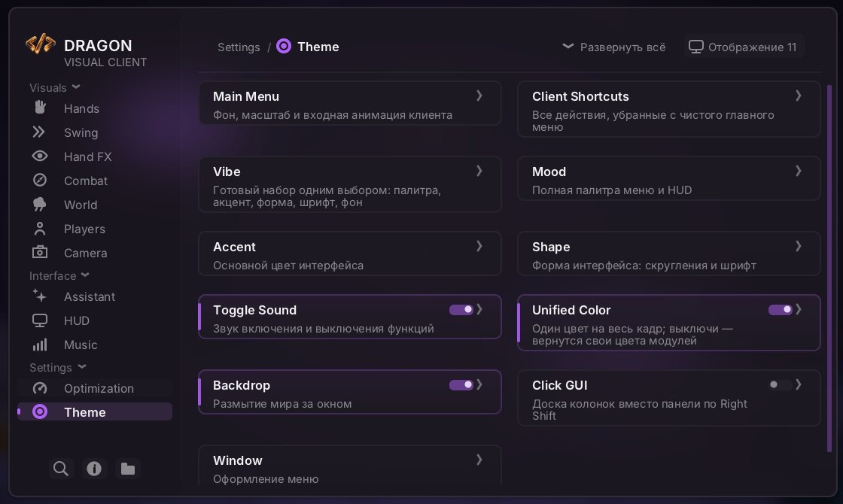Screen dimensions: 843x504
Task: Click the info circle icon
Action: click(x=94, y=469)
